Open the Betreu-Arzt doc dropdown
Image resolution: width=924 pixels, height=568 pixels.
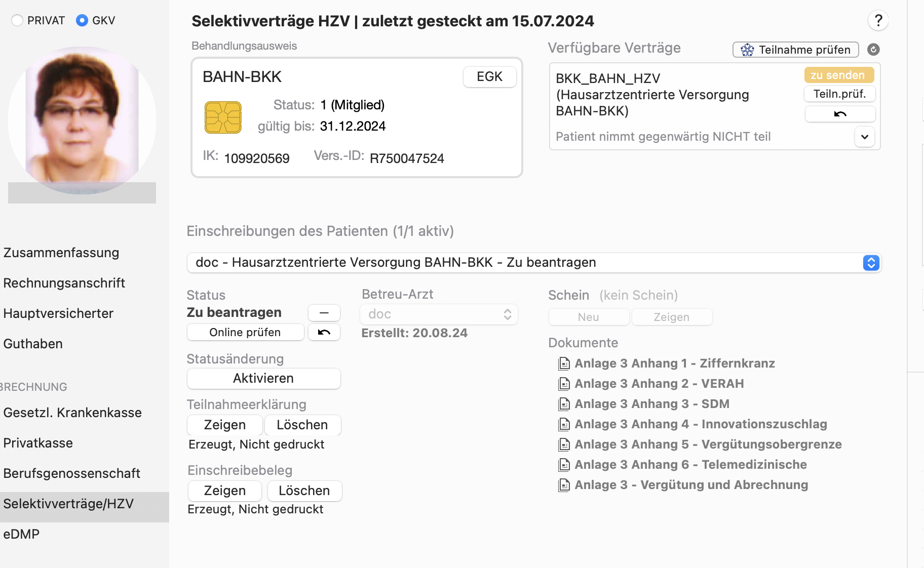[x=439, y=314]
